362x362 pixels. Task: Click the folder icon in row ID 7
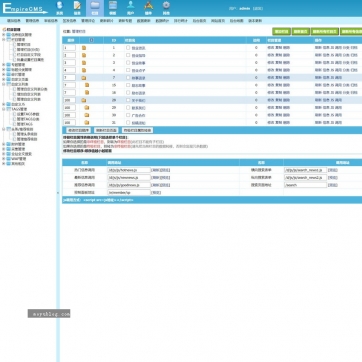click(84, 78)
